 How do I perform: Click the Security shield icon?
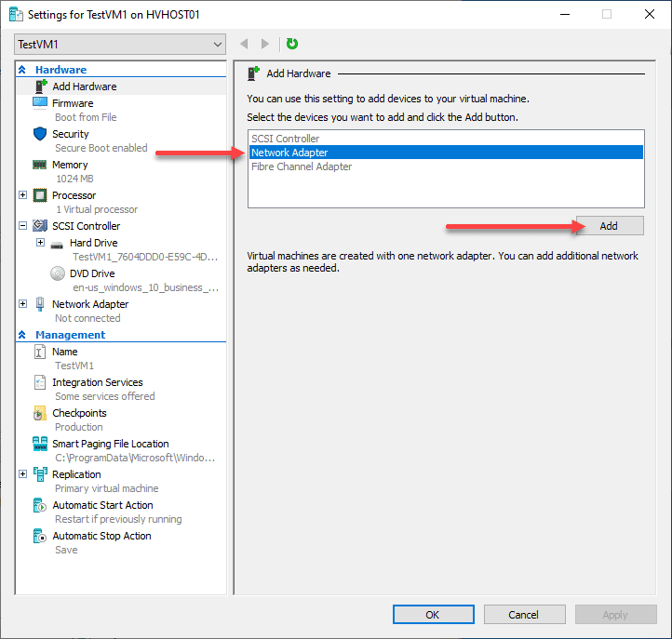coord(40,134)
